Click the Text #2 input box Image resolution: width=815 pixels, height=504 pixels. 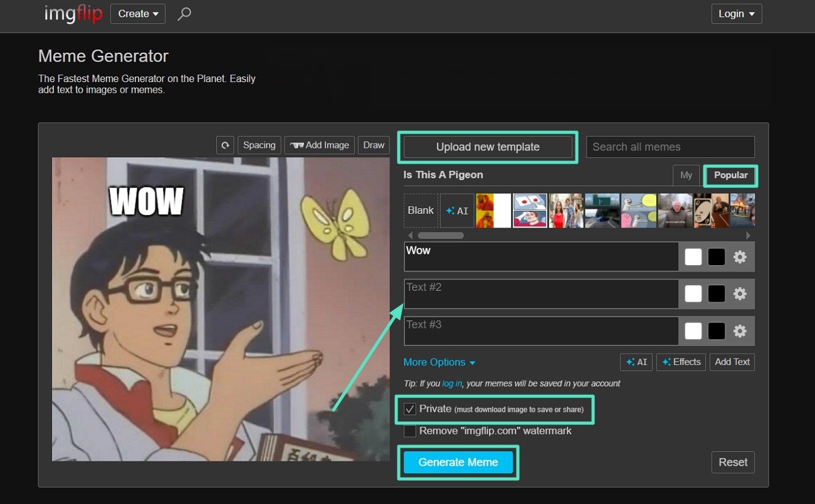541,293
